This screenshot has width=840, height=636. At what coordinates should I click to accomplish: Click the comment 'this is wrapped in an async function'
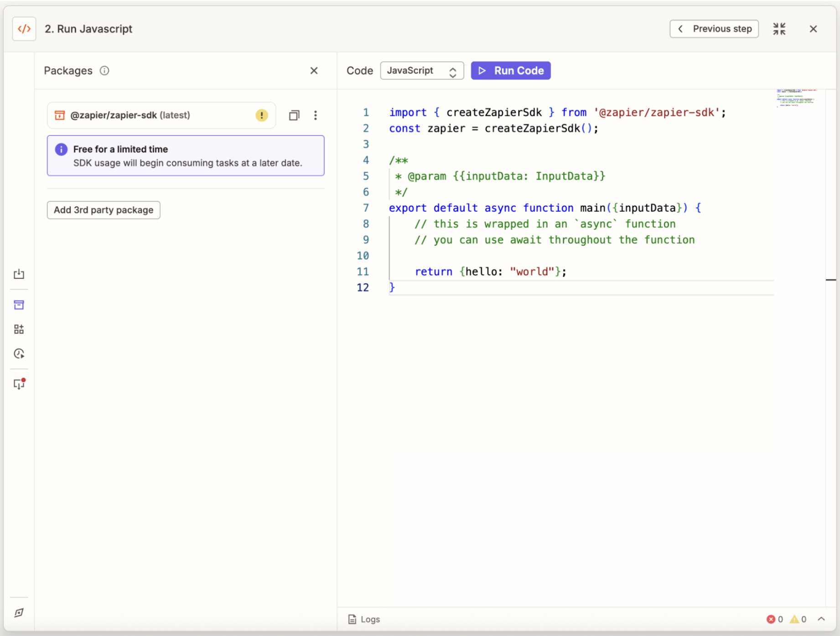(x=545, y=224)
